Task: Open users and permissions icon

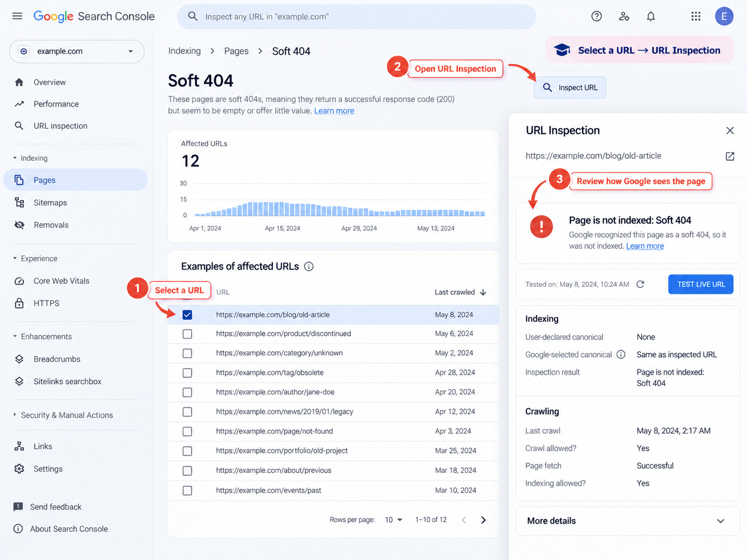Action: tap(624, 17)
